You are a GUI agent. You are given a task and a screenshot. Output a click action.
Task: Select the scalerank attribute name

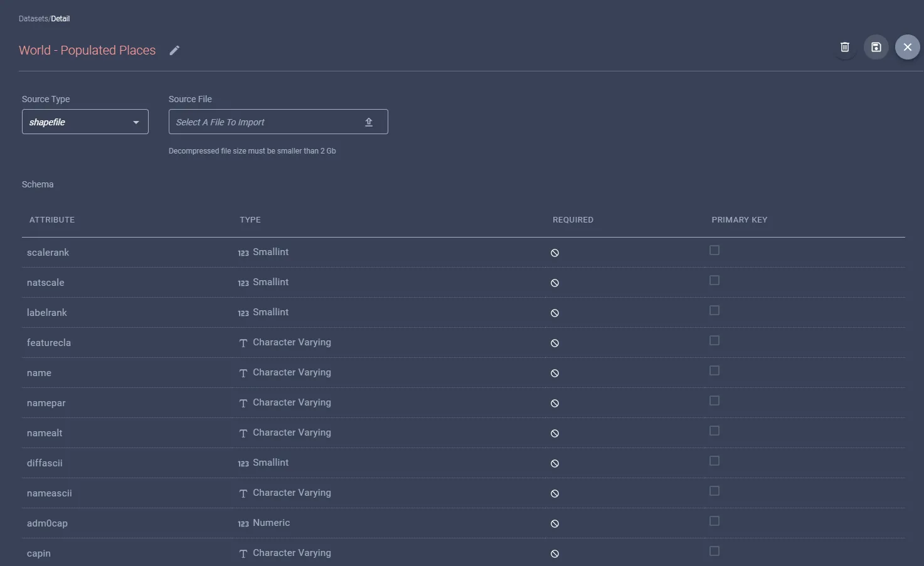48,253
